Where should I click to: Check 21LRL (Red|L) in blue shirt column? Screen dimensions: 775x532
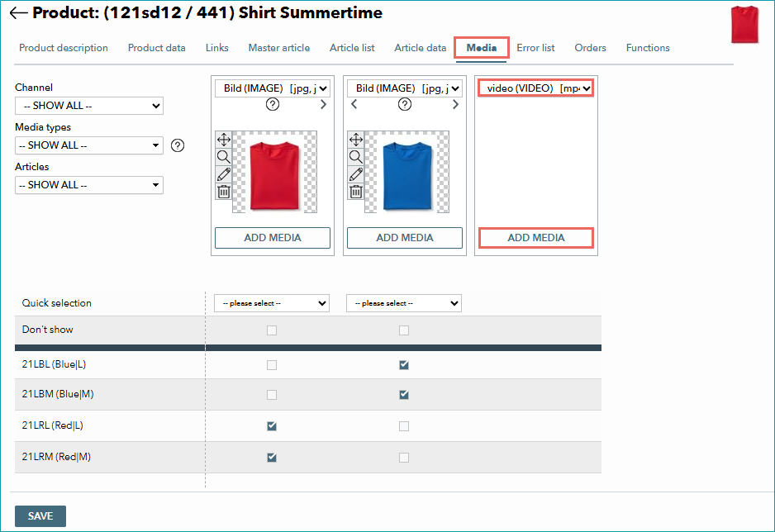point(404,425)
